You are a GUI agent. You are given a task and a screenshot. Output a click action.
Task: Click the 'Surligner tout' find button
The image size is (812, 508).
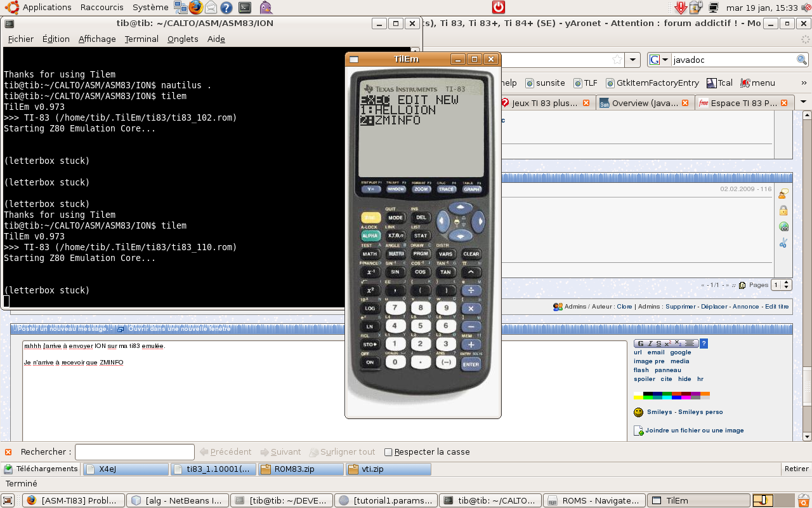pyautogui.click(x=343, y=452)
